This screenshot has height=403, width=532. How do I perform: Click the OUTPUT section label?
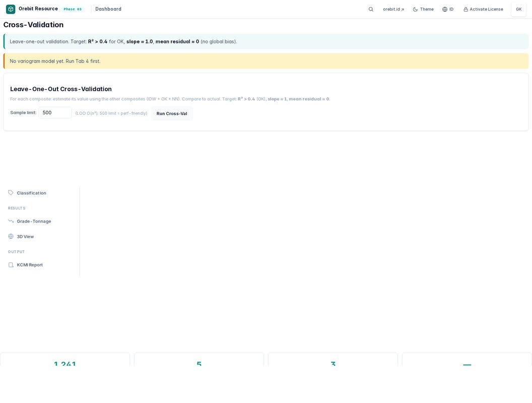(x=16, y=252)
